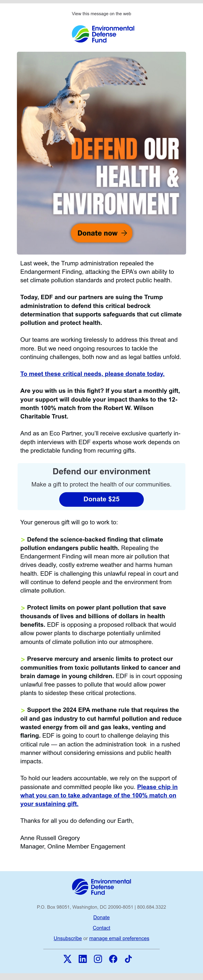Open the LinkedIn social icon
Viewport: 203px width, 980px height.
point(83,959)
